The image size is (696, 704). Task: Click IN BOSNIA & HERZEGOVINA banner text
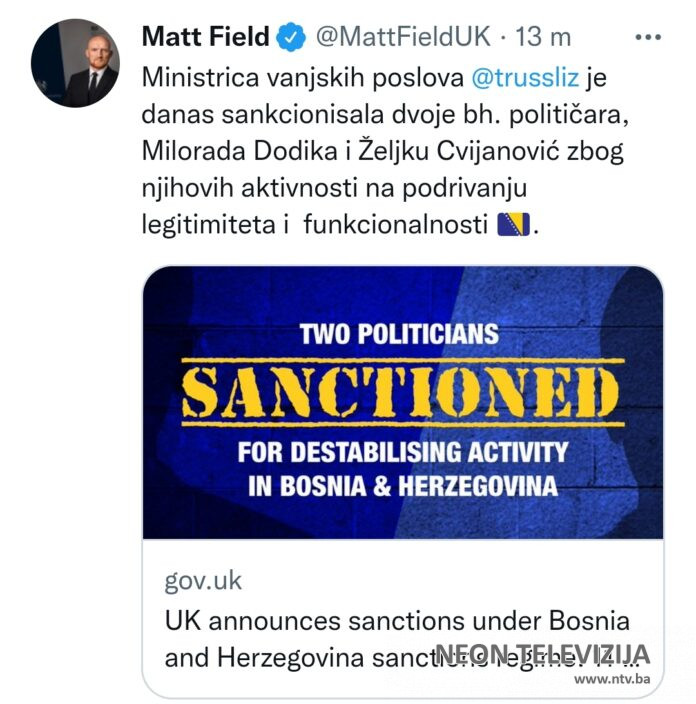coord(402,488)
